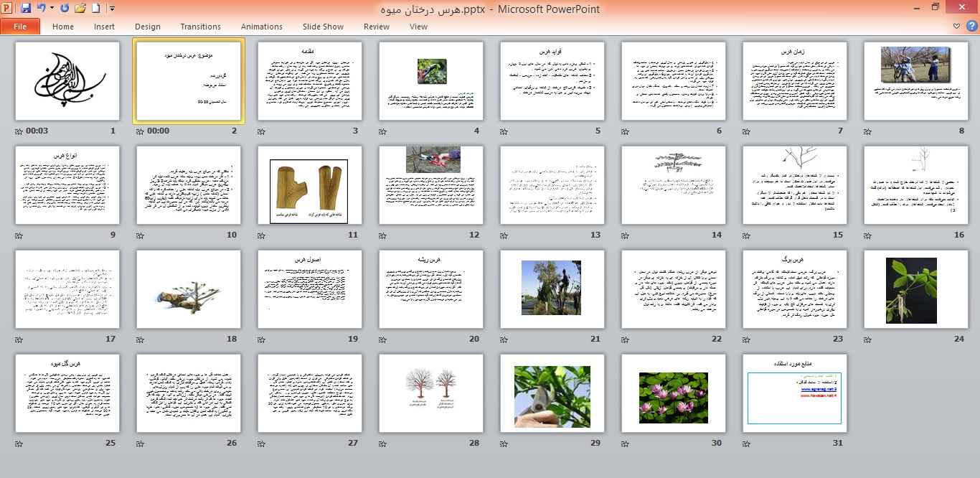The image size is (980, 478).
Task: Open PowerPoint Help question mark icon
Action: [x=971, y=27]
